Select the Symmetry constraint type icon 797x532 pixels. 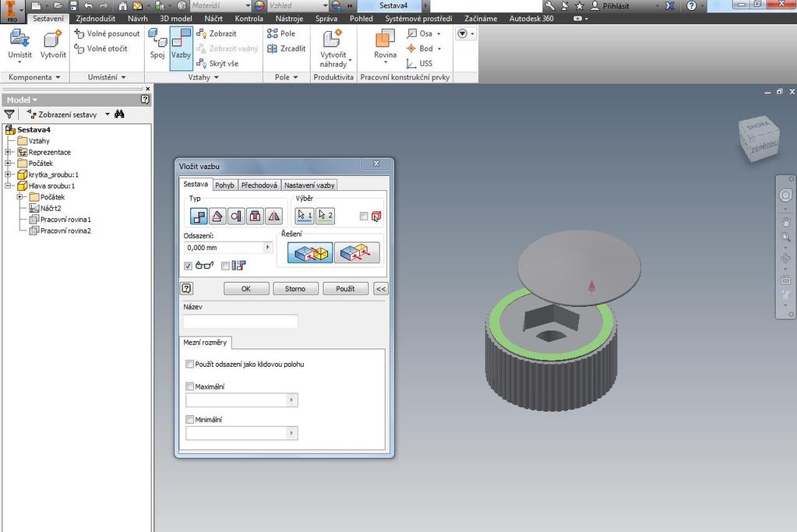pos(273,216)
